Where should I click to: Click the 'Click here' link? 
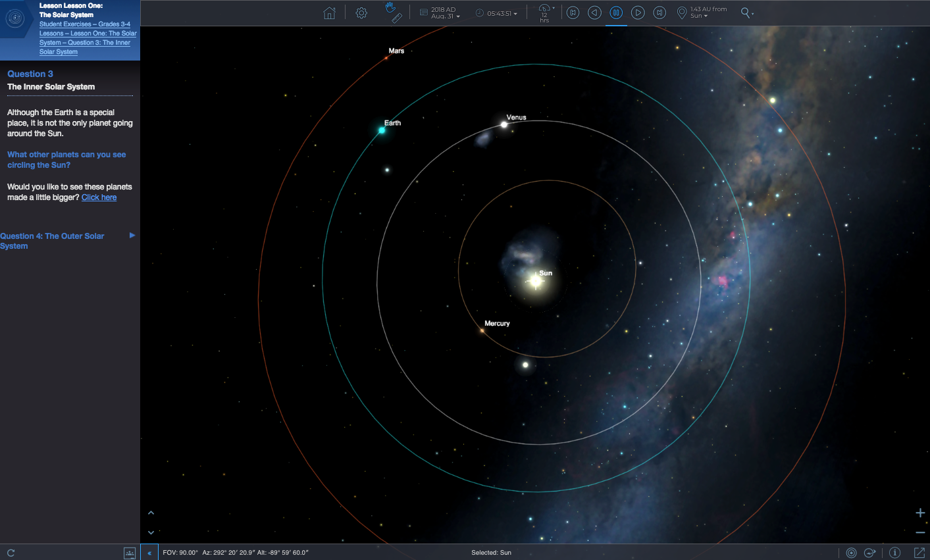click(99, 197)
